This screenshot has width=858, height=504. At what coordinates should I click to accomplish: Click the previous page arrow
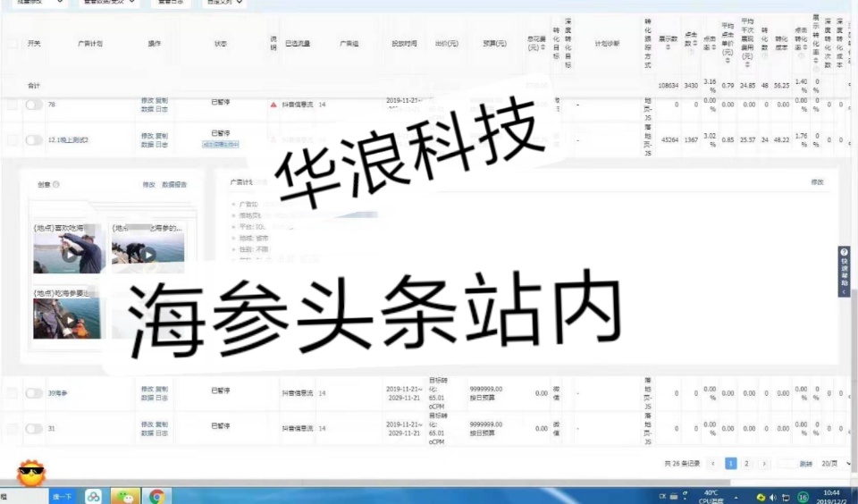point(712,464)
